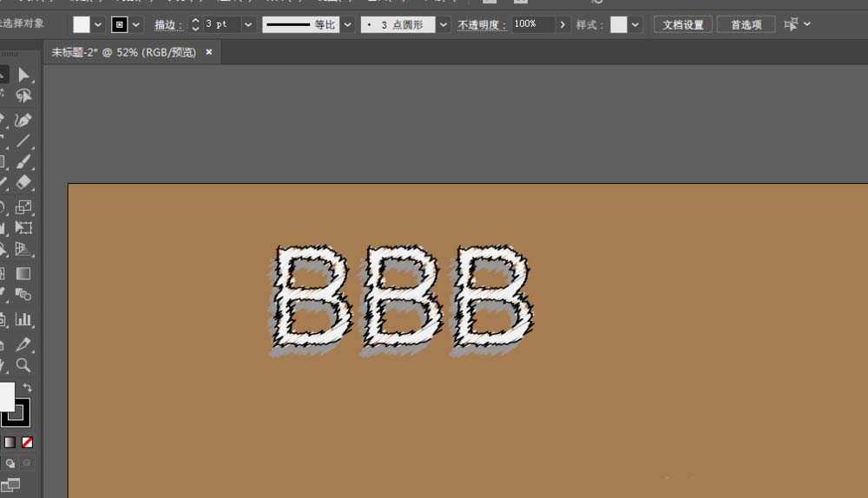
Task: Click the 文档设置 button
Action: [683, 24]
